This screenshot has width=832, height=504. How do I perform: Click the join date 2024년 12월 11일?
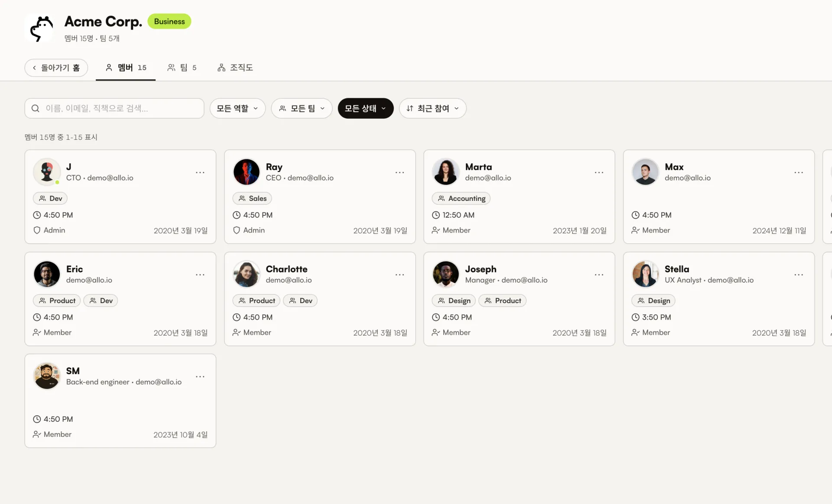779,231
